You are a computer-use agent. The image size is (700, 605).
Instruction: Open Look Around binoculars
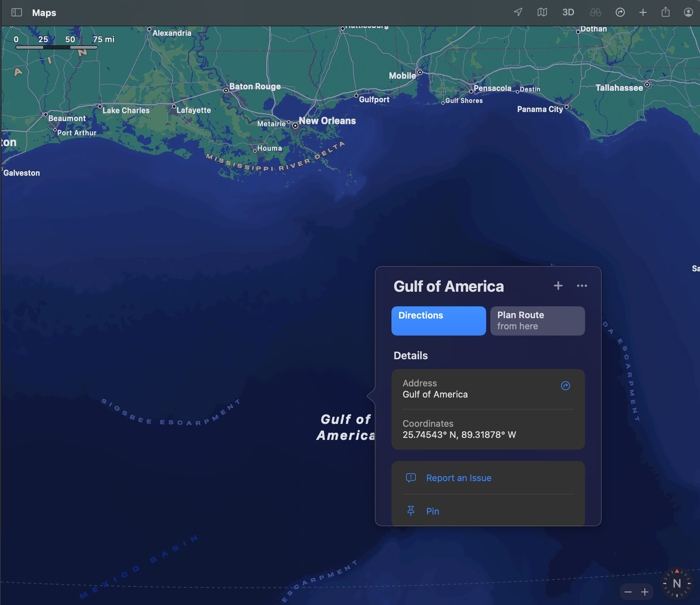596,12
